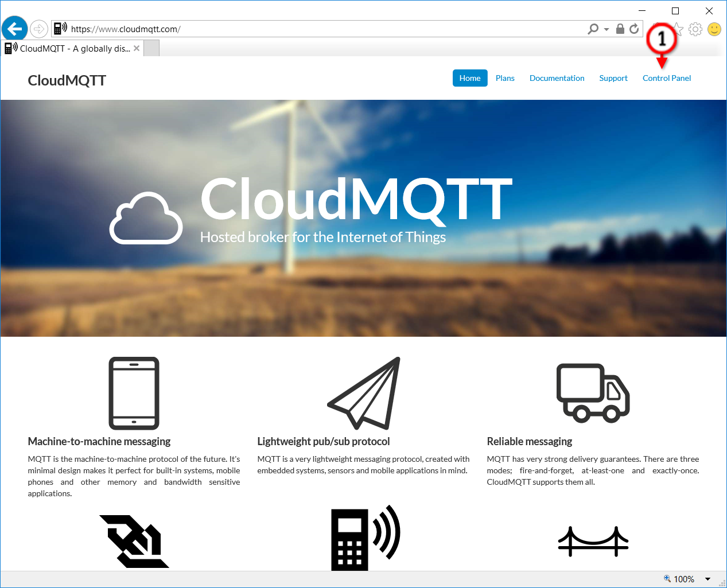Click the browser Back arrow button
The image size is (727, 588).
[14, 28]
